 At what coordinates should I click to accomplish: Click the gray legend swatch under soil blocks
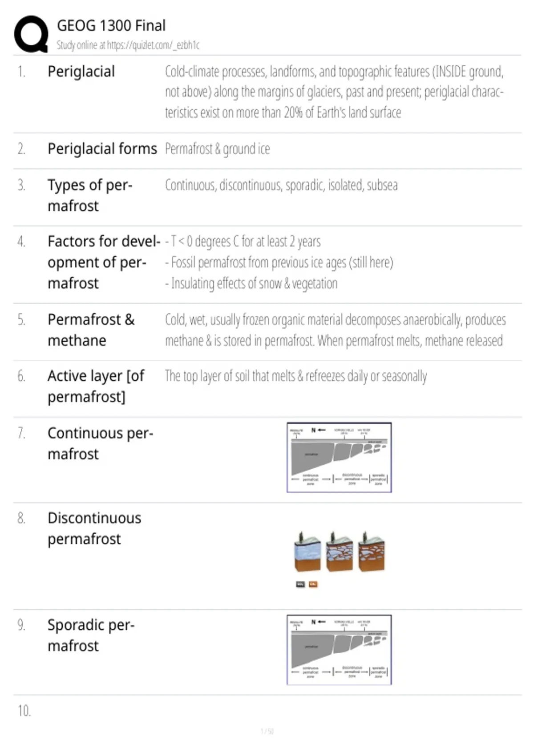300,584
